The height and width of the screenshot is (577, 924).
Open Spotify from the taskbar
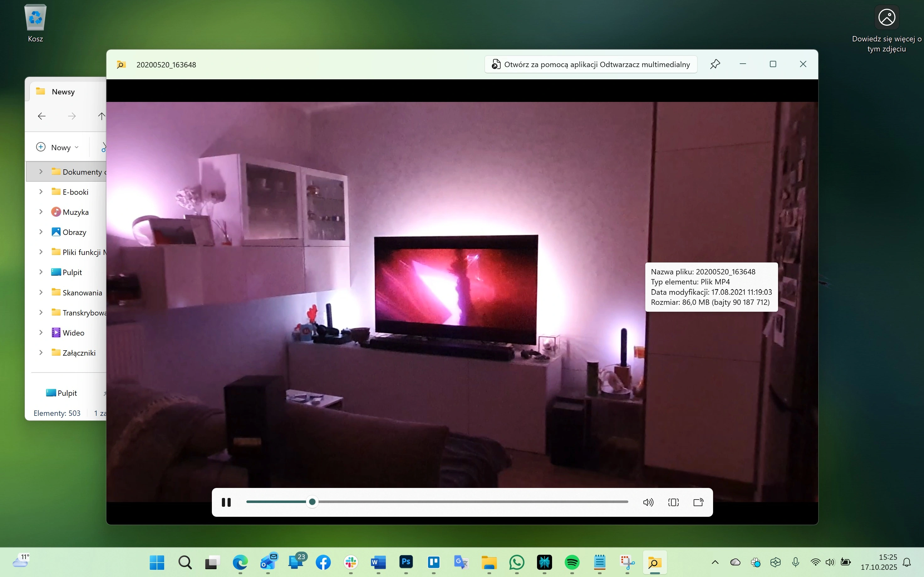coord(572,562)
